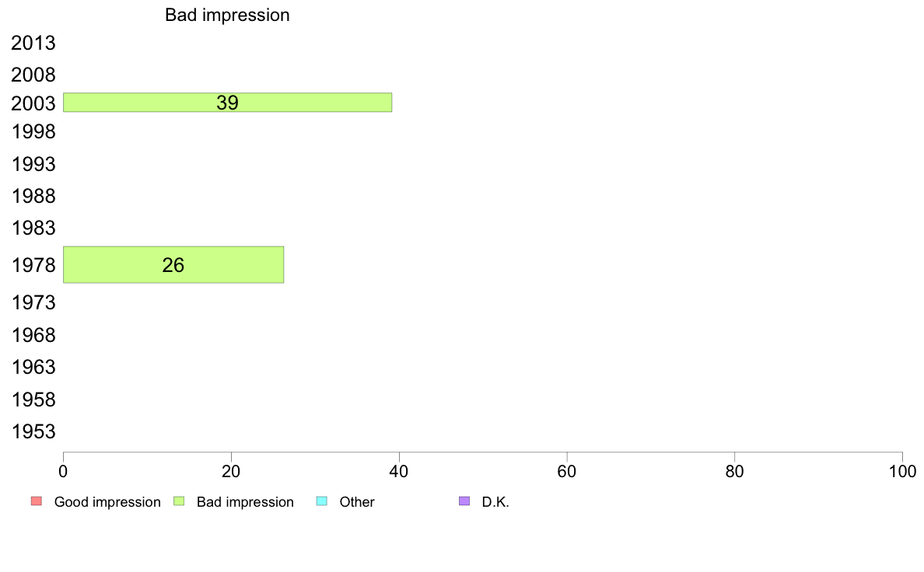Click the 60 tick on x-axis
The image size is (924, 572).
[567, 471]
